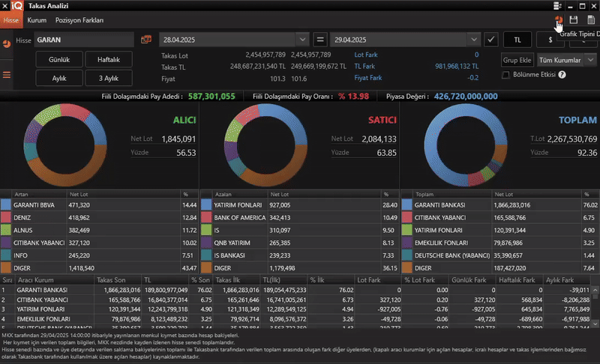Image resolution: width=600 pixels, height=364 pixels.
Task: Click the ALICI donut chart
Action: (x=65, y=145)
